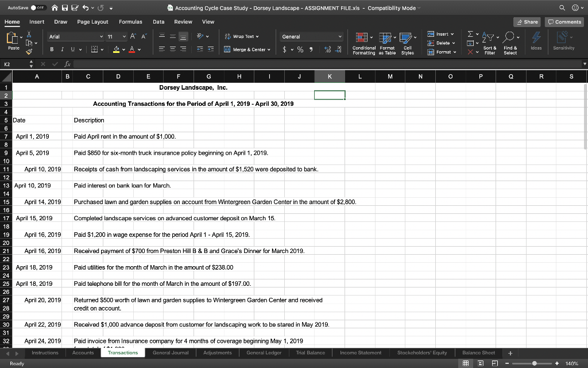The image size is (588, 368).
Task: Apply italic formatting to the selection
Action: (62, 49)
